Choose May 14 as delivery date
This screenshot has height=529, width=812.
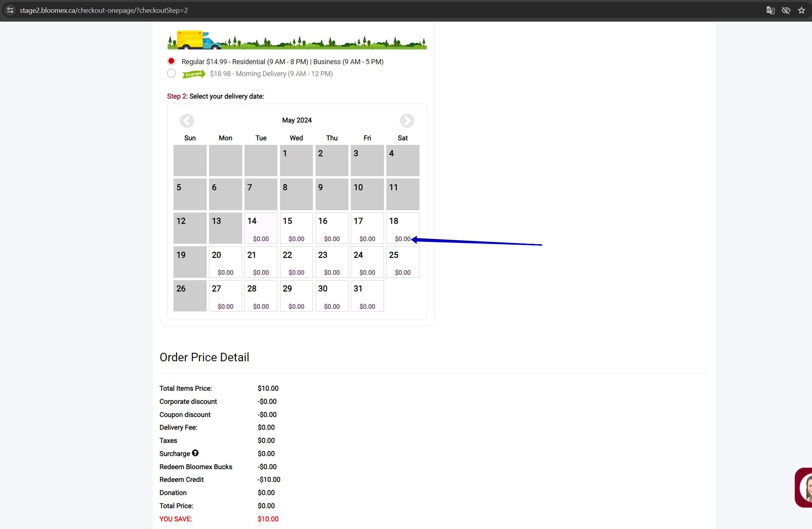261,228
